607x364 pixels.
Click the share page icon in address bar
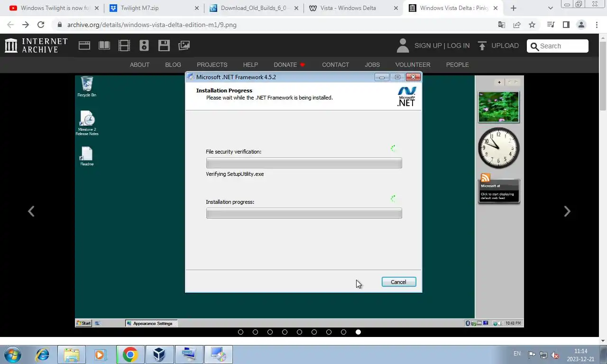pos(517,25)
